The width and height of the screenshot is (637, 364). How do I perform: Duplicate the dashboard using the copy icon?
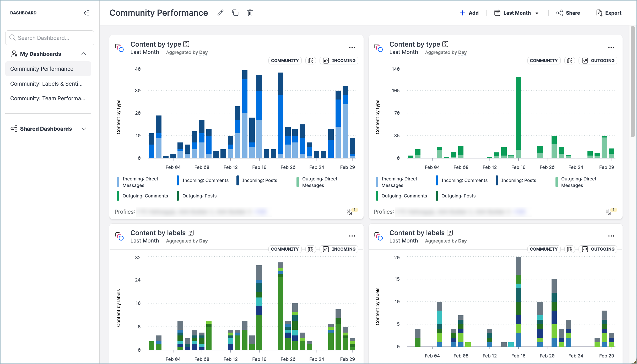click(235, 13)
